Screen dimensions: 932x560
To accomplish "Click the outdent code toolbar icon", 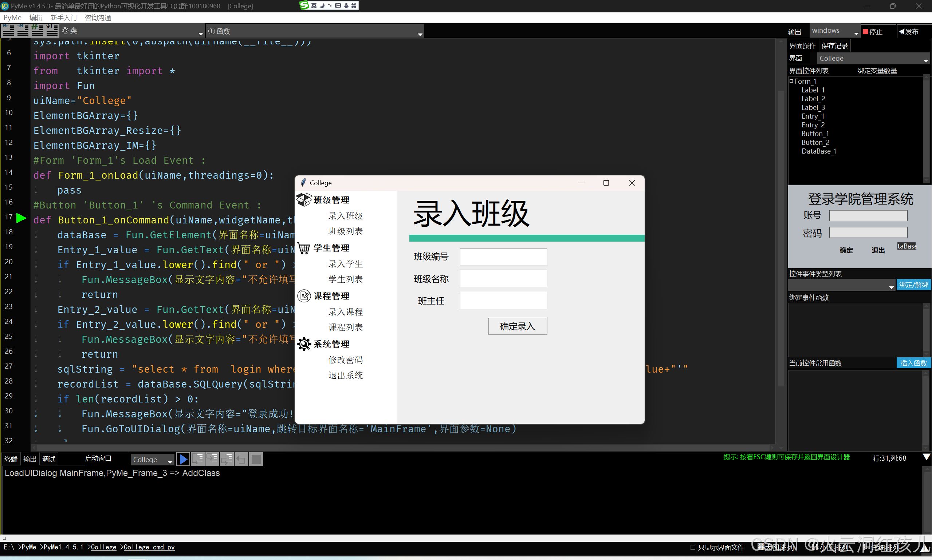I will coord(8,30).
